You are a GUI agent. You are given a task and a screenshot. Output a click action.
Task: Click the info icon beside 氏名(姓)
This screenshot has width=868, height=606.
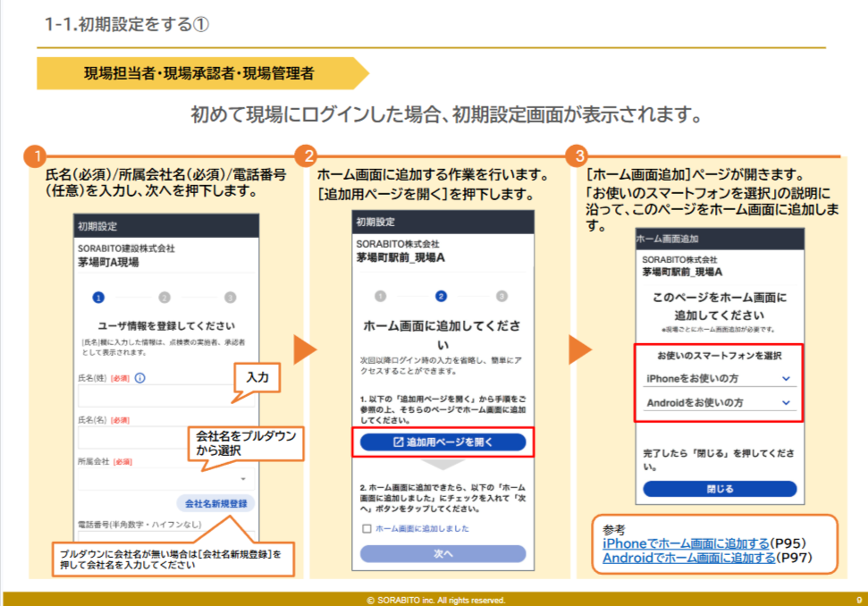tap(140, 378)
